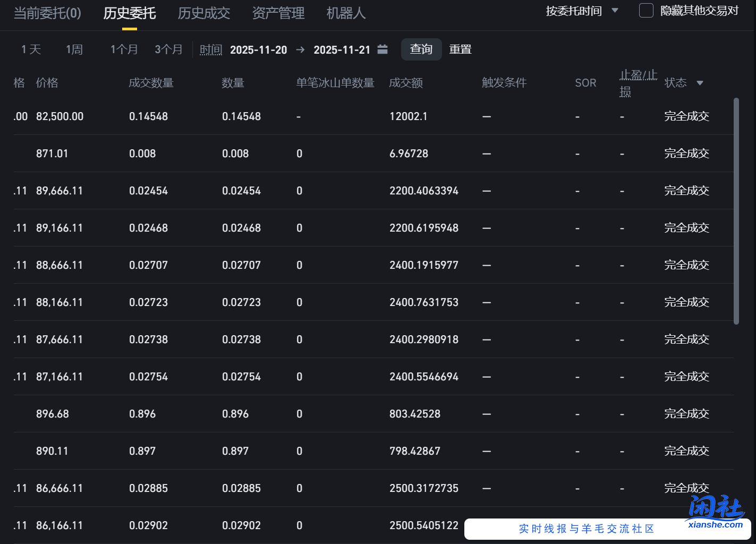Select the 1周 time range filter
Viewport: 756px width, 544px height.
[x=74, y=49]
